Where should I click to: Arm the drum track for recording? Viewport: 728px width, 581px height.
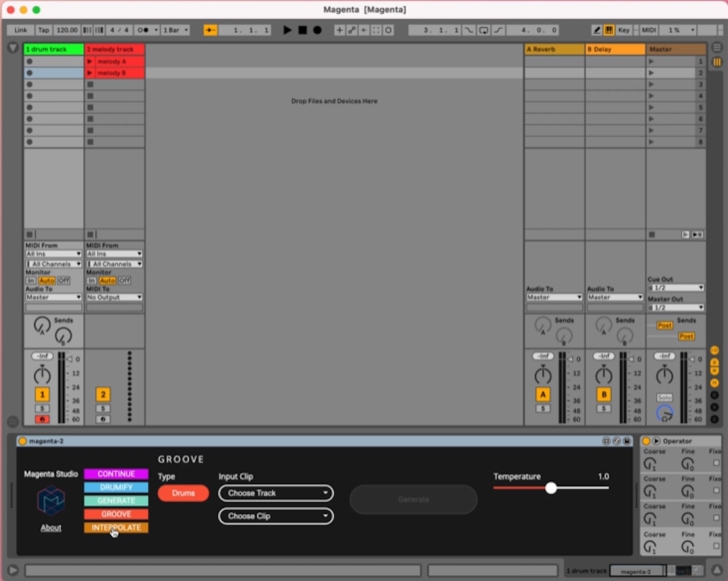click(42, 419)
